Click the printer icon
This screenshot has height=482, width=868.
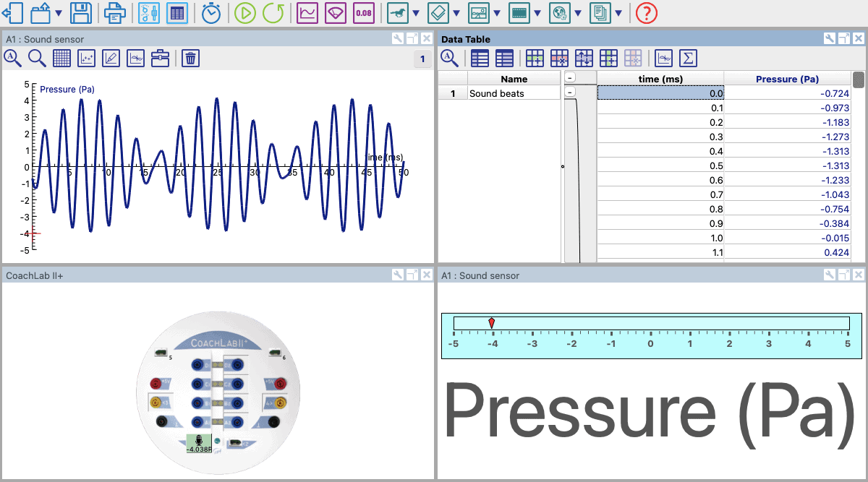114,13
